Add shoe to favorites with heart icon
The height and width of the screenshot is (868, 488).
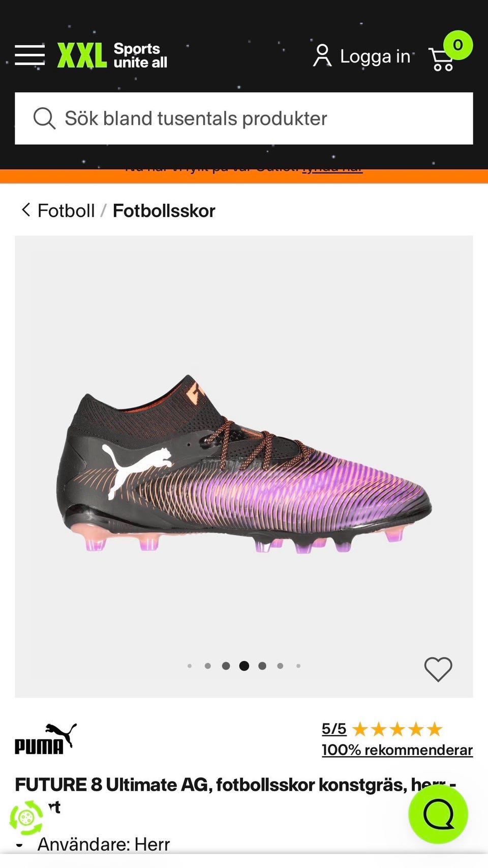click(x=438, y=669)
